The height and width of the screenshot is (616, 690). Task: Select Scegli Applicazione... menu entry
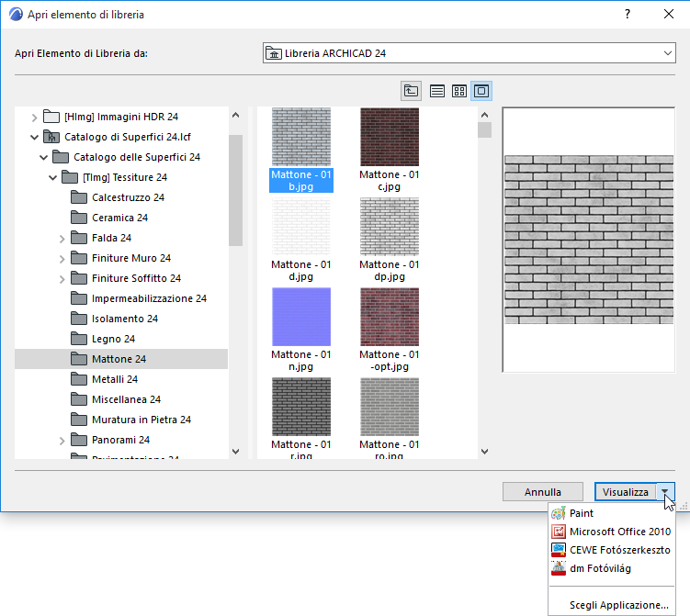pyautogui.click(x=612, y=605)
